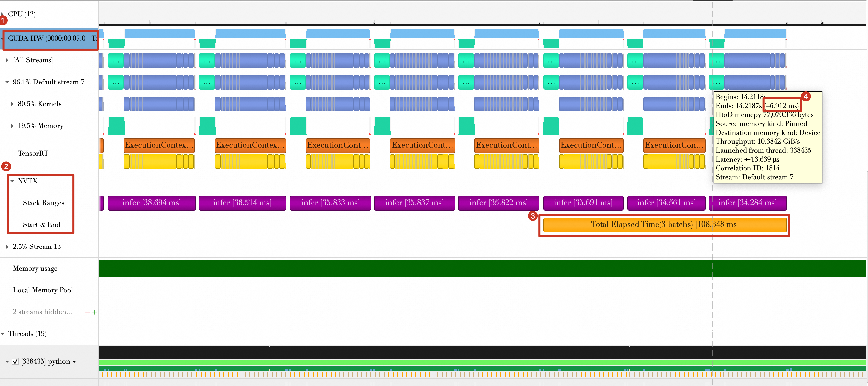Collapse the [338435] python thread row

click(7, 362)
